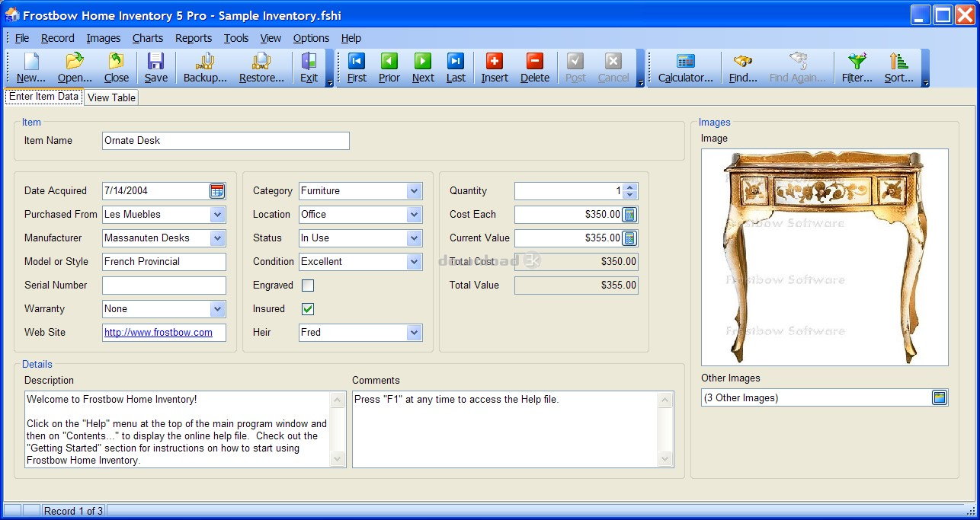The image size is (980, 520).
Task: Open the Reports menu
Action: point(194,38)
